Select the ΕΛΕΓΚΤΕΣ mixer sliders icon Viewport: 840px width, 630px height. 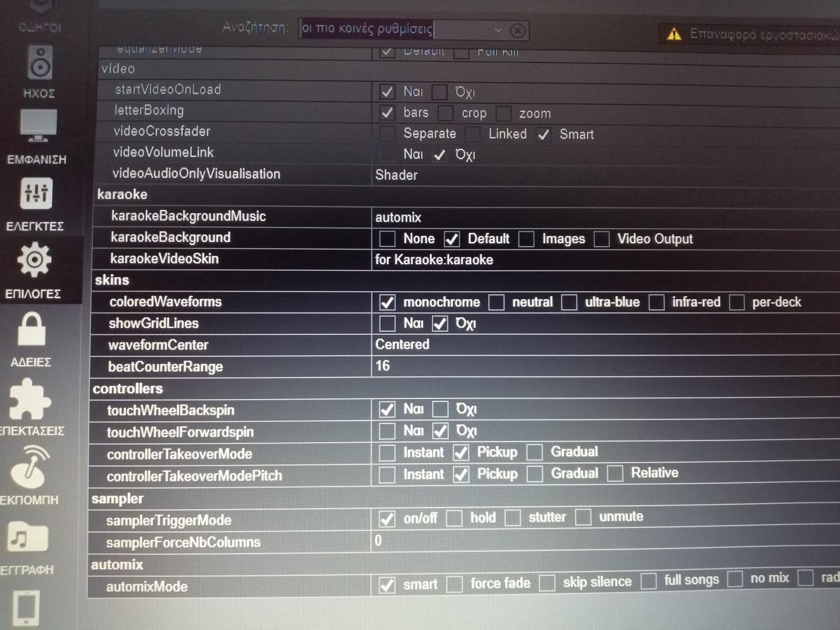[x=36, y=193]
